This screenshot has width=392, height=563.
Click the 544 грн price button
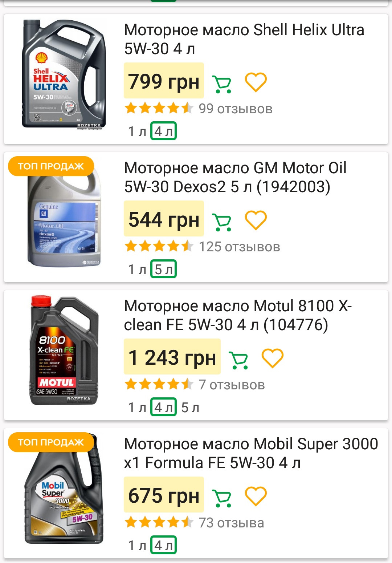click(164, 219)
